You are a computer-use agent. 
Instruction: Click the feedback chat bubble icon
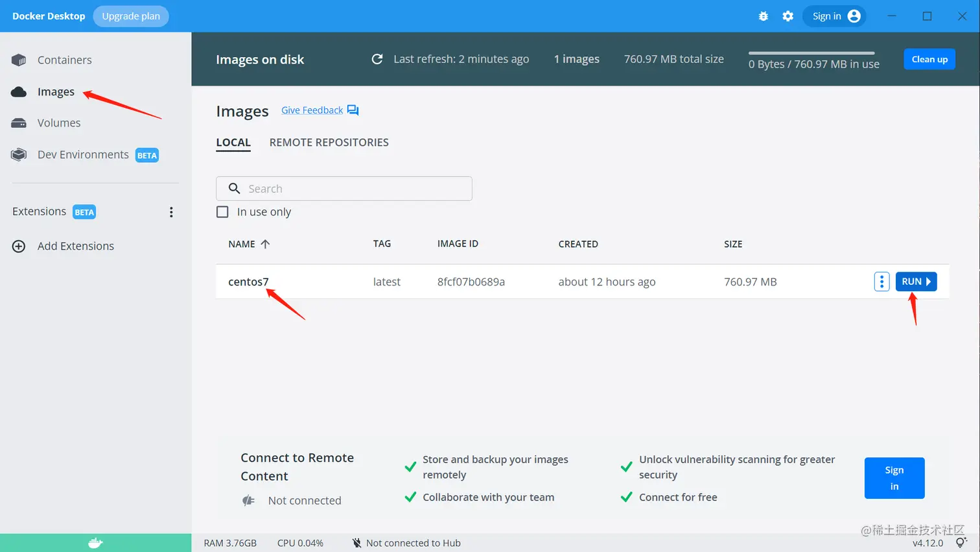coord(353,110)
